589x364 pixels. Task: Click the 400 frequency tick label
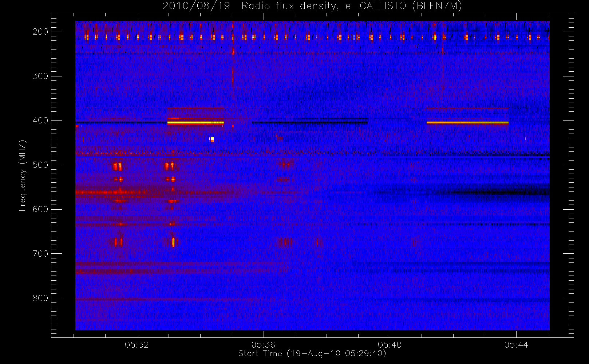tap(40, 120)
